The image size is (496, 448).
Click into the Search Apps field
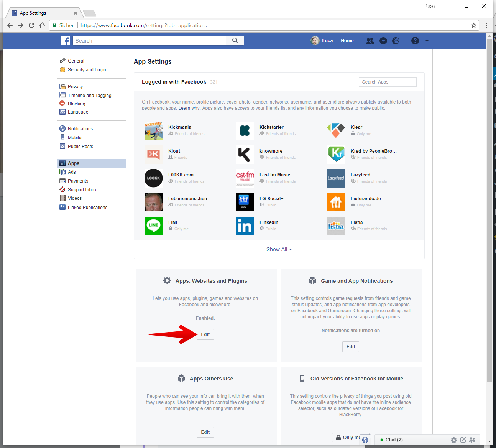tap(388, 82)
